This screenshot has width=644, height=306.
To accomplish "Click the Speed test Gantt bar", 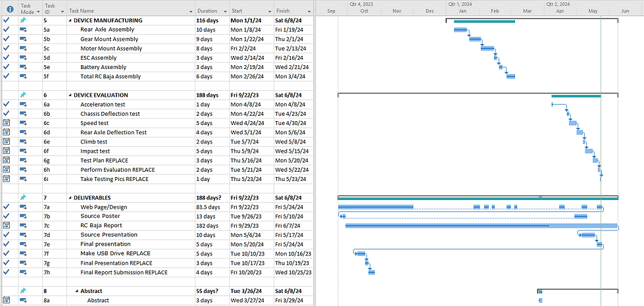I will 572,123.
